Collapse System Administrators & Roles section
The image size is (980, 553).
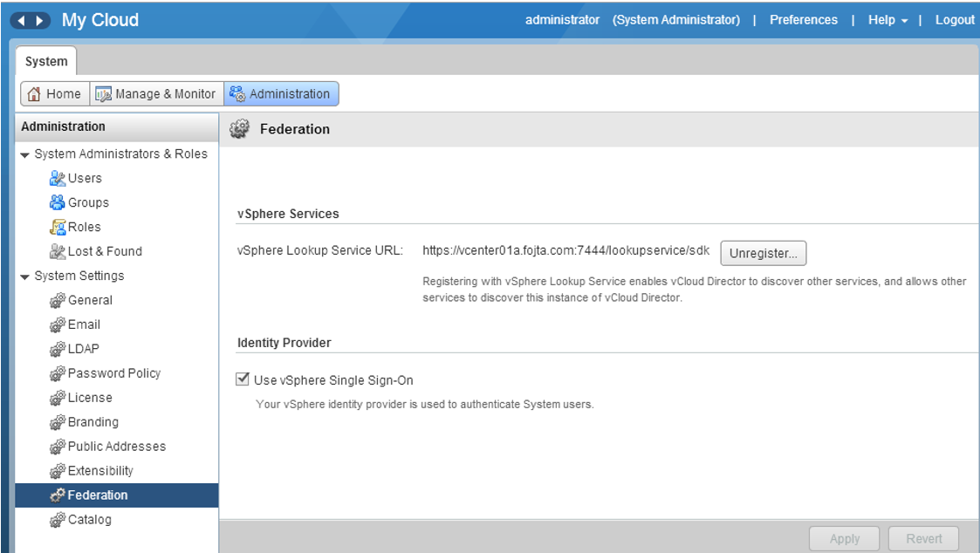[x=25, y=155]
